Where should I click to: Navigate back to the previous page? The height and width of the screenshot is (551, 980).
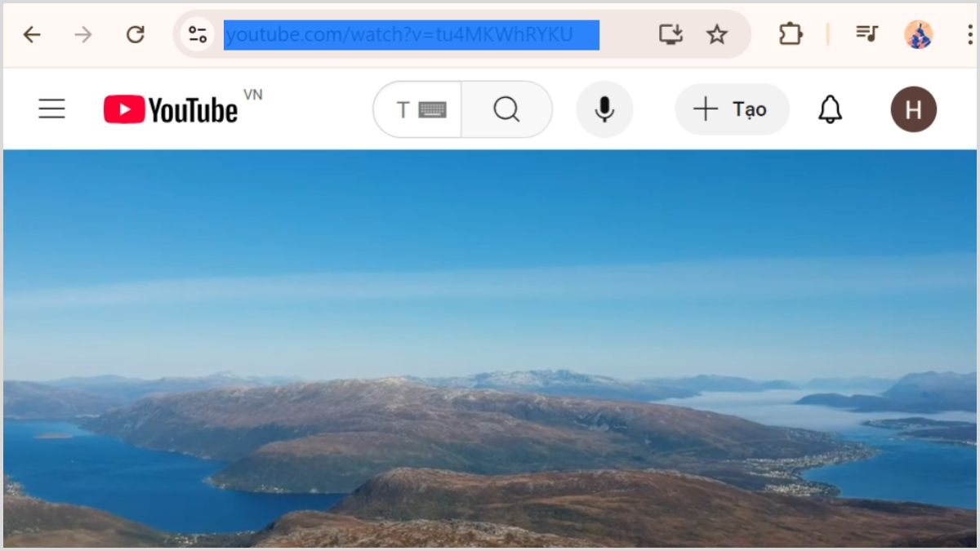point(31,34)
